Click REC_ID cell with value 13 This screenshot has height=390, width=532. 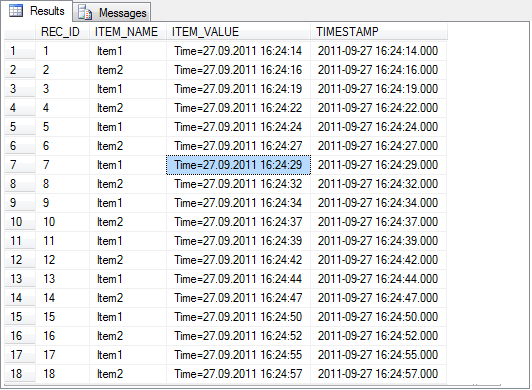click(62, 279)
